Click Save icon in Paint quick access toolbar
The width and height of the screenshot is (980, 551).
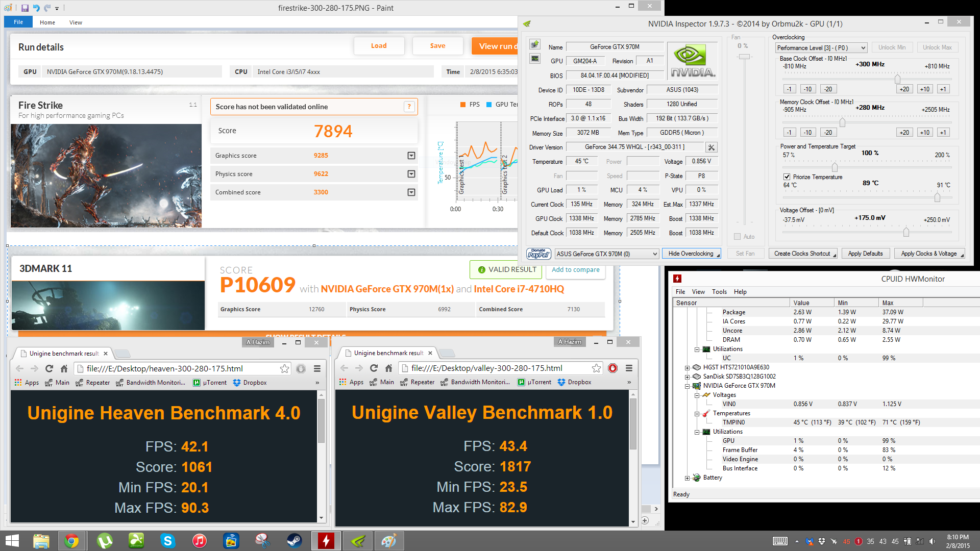[x=25, y=8]
